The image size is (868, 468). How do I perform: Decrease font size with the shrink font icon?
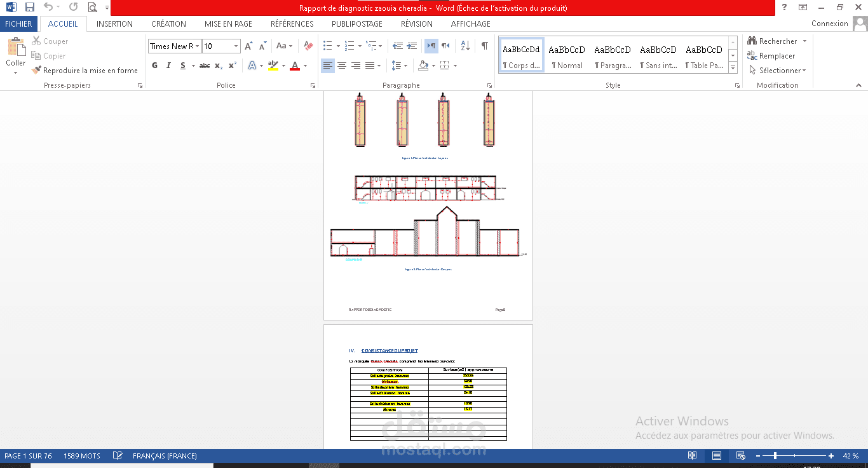point(263,46)
